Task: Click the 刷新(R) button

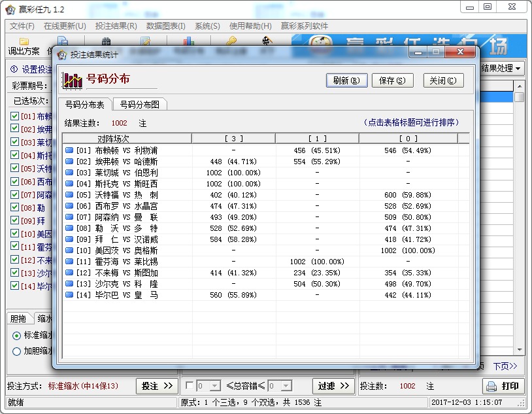Action: (346, 80)
